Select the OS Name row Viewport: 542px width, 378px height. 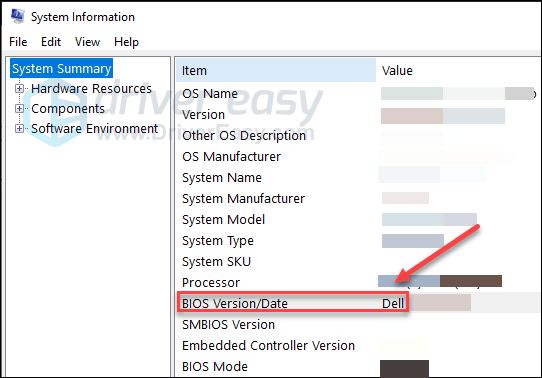pos(358,94)
